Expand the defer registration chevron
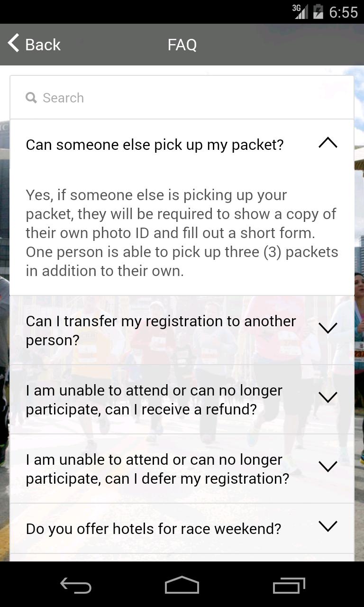364x607 pixels. [328, 467]
